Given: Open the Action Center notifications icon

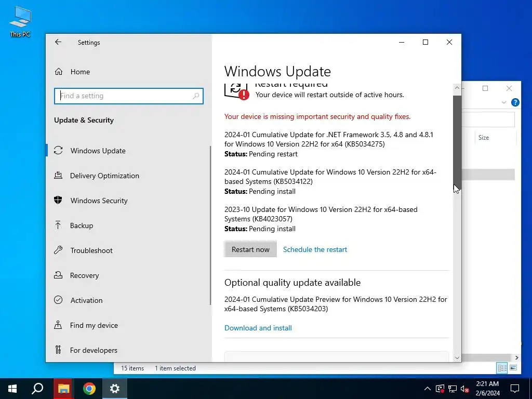Looking at the screenshot, I should coord(515,389).
